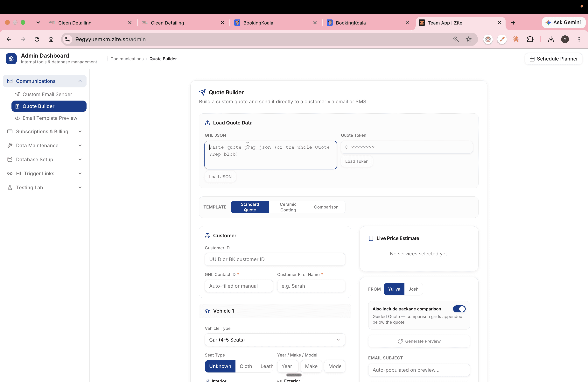588x382 pixels.
Task: Click the Customer people icon
Action: (207, 236)
